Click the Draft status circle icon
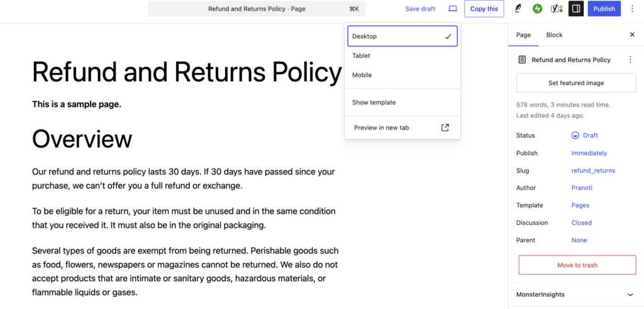Image resolution: width=644 pixels, height=309 pixels. [x=575, y=135]
